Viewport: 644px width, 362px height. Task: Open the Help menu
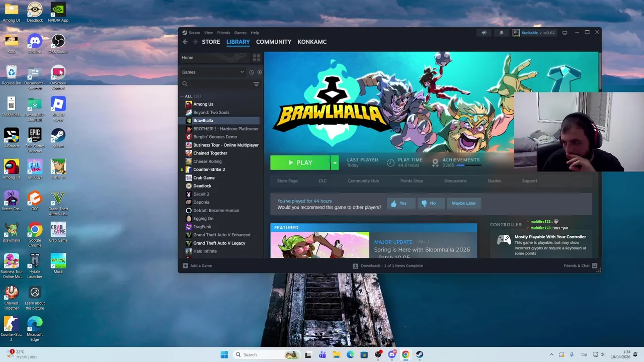[255, 33]
